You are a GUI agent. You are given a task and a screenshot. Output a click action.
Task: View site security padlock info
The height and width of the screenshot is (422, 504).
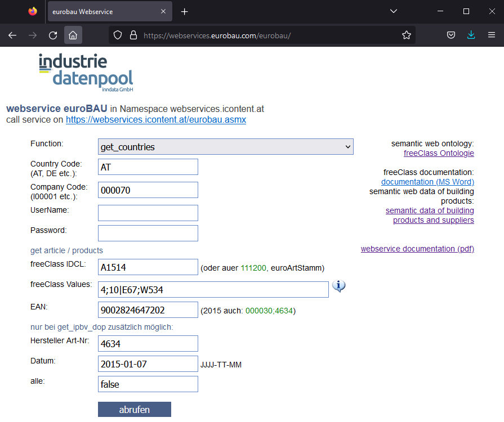coord(133,35)
